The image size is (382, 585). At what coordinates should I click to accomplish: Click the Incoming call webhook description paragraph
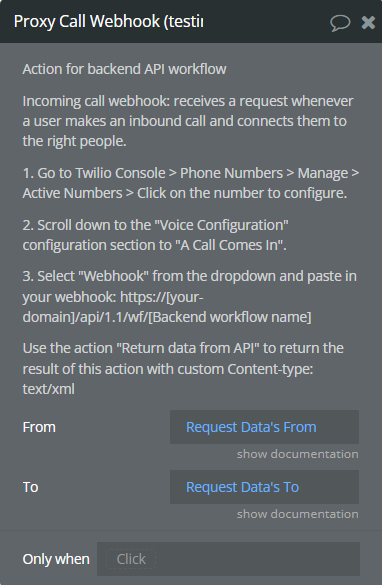(188, 121)
